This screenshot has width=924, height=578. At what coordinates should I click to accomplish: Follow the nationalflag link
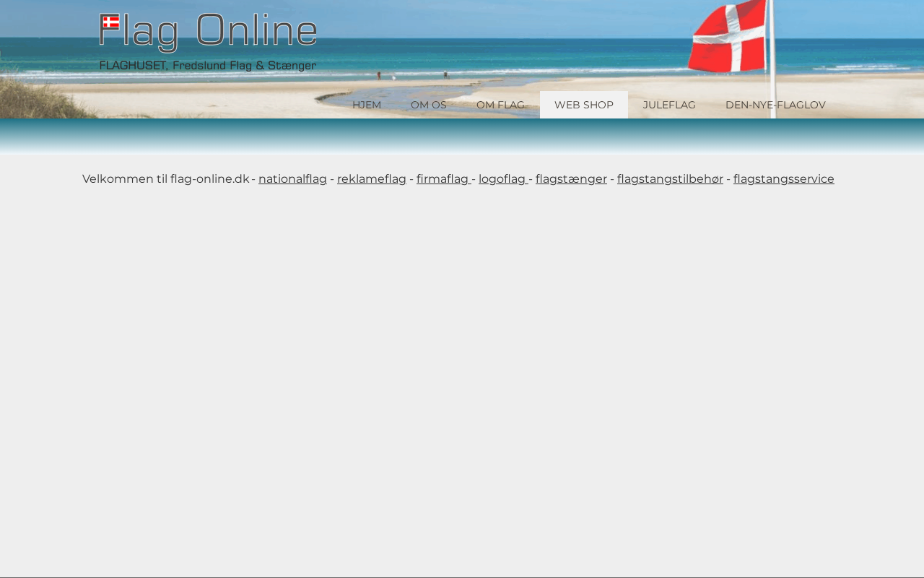[292, 179]
